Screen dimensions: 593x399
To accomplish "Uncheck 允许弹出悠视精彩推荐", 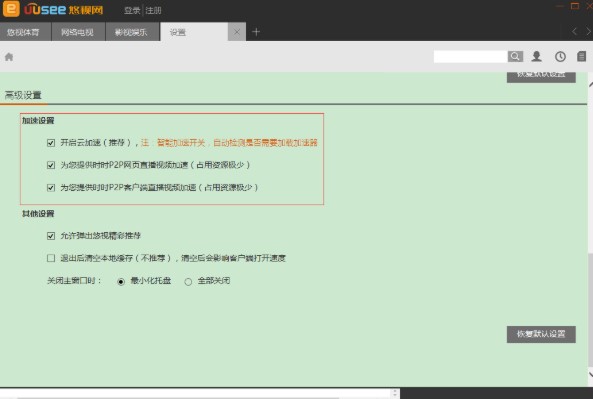I will click(51, 236).
